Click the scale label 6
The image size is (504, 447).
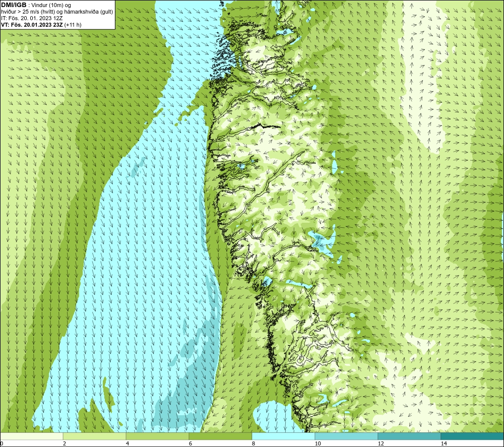pyautogui.click(x=191, y=443)
